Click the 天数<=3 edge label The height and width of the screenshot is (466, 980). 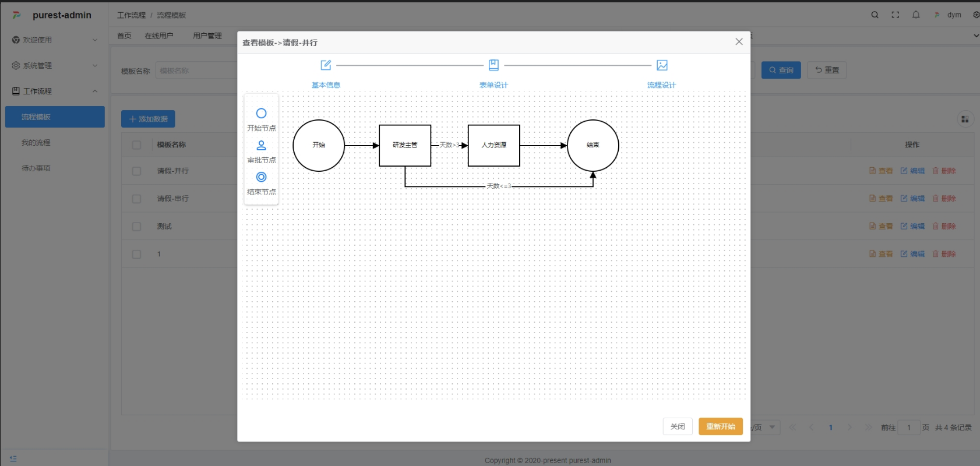(x=499, y=186)
